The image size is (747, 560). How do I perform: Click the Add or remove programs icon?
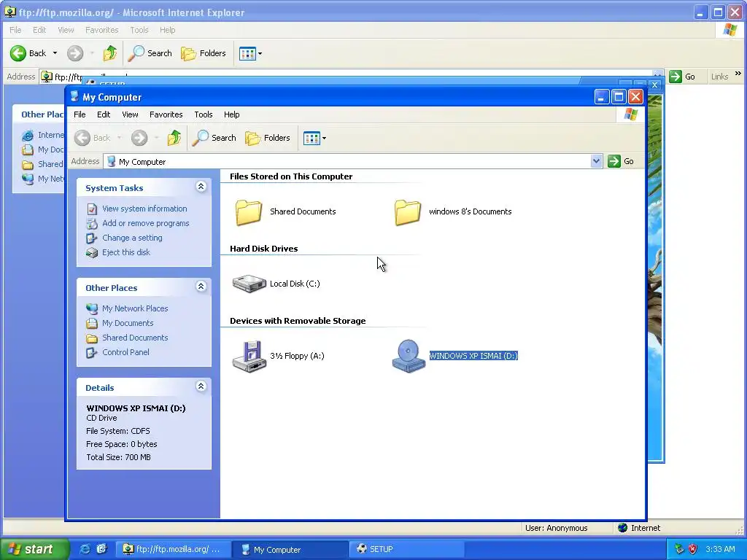(x=92, y=223)
